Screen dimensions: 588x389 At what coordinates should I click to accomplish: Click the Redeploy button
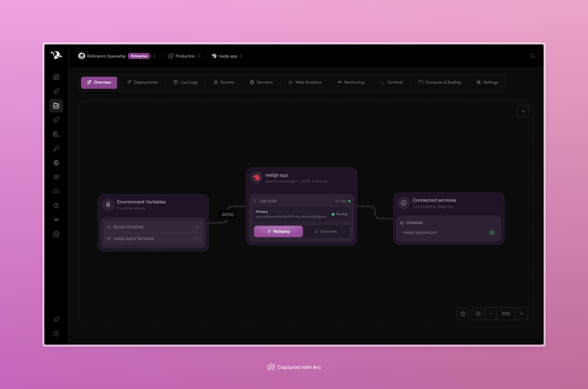278,232
